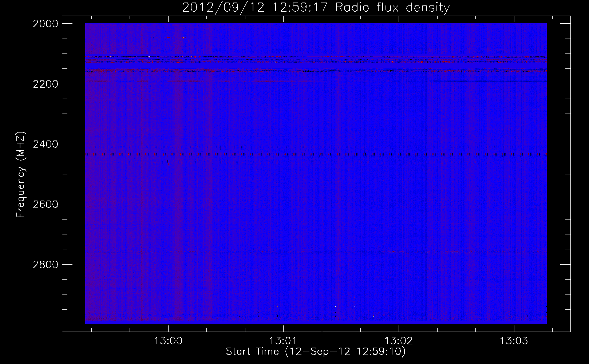Select the 2400 frequency tick label
The width and height of the screenshot is (589, 364).
[46, 144]
